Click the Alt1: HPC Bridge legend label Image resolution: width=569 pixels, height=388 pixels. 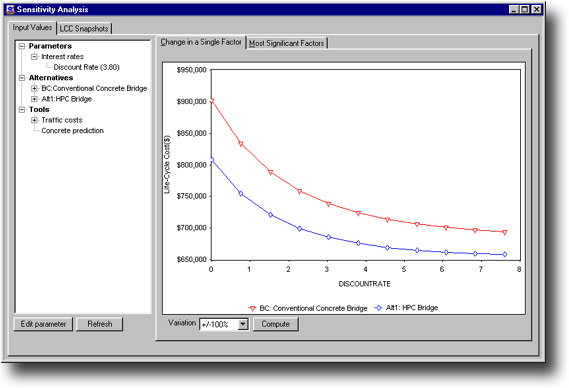pos(412,307)
